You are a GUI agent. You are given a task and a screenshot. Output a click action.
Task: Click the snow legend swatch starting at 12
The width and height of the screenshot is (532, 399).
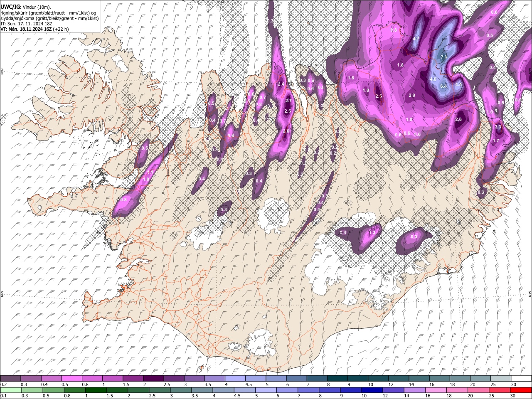point(398,379)
